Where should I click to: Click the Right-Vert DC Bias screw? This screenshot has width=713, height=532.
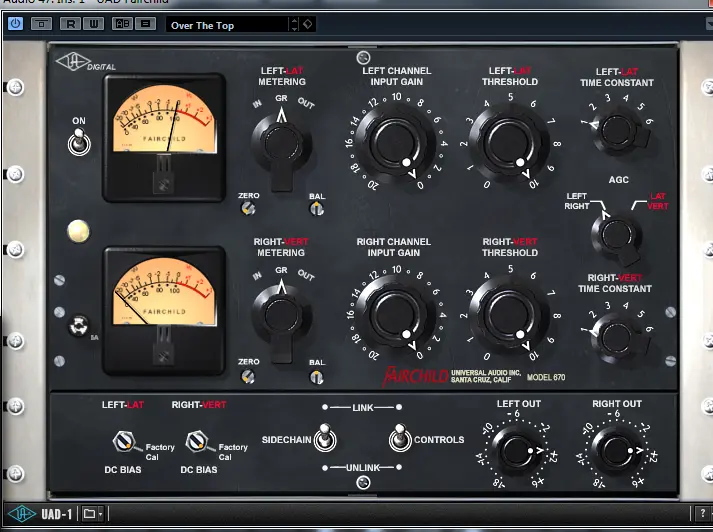pyautogui.click(x=197, y=441)
